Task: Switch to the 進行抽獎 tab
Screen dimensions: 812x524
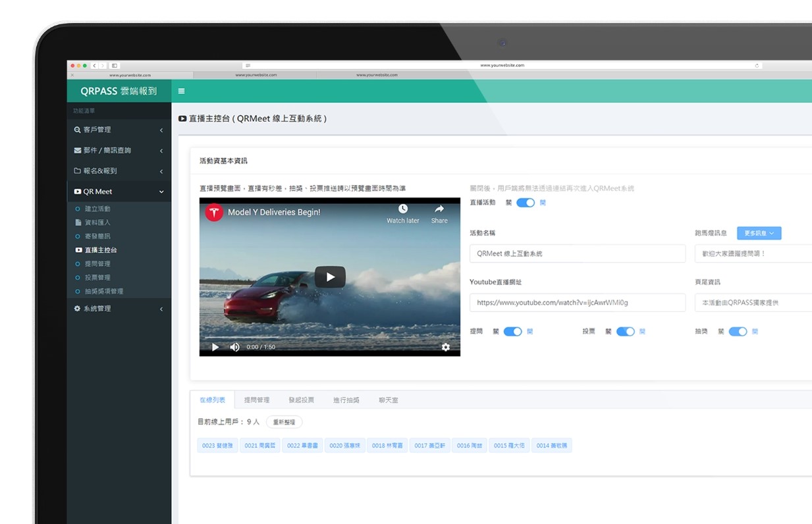Action: pyautogui.click(x=346, y=400)
